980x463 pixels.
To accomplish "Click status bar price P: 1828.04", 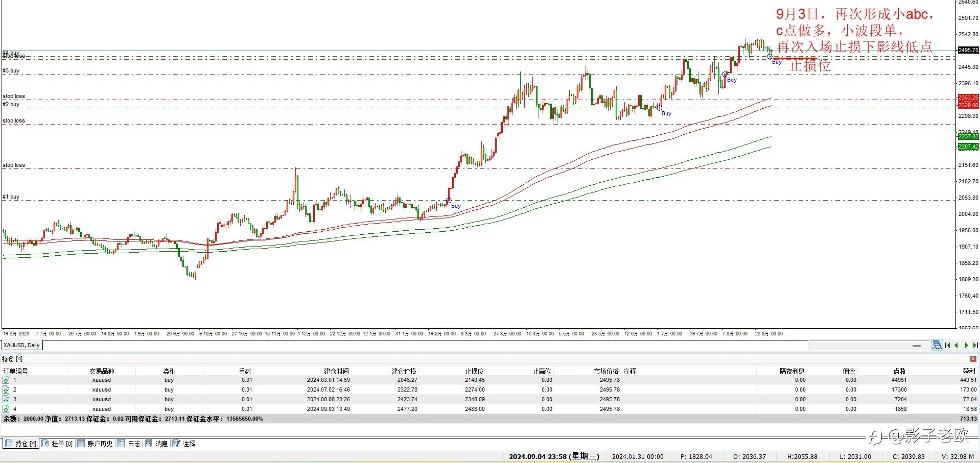I will [696, 456].
